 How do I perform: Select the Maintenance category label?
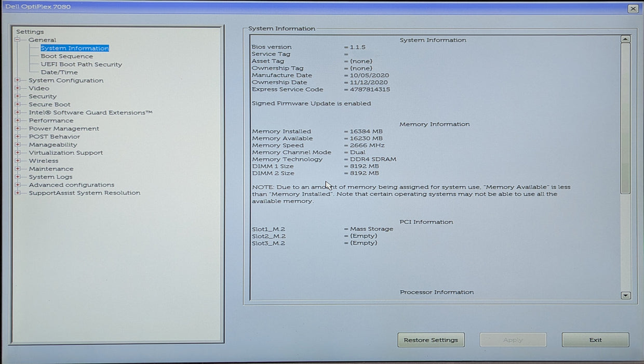coord(51,169)
